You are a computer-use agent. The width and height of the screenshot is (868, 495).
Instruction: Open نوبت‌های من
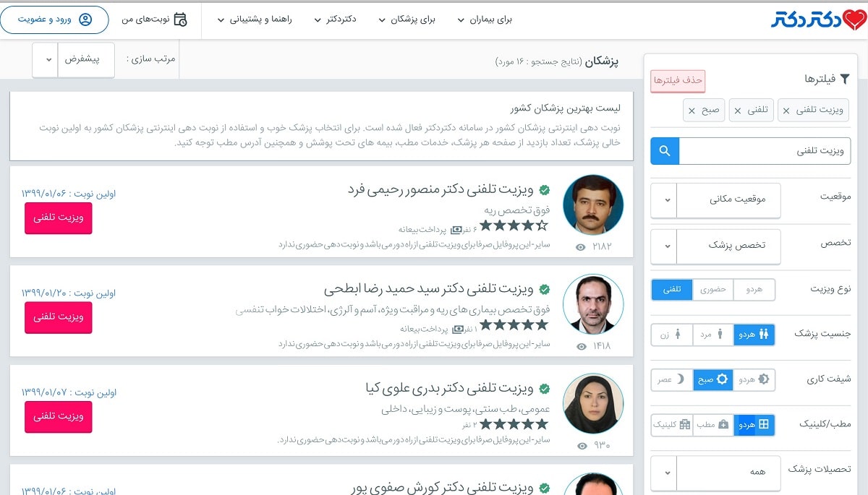(x=154, y=20)
